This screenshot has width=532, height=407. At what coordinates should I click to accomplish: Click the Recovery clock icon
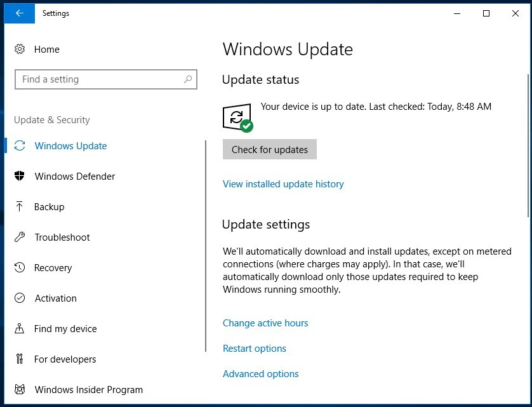point(20,267)
